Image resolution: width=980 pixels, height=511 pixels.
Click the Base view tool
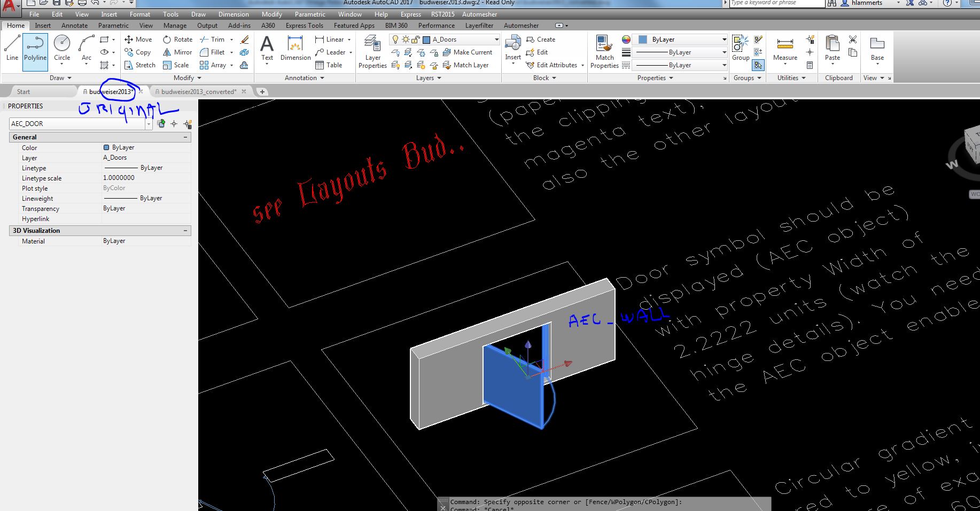point(877,48)
